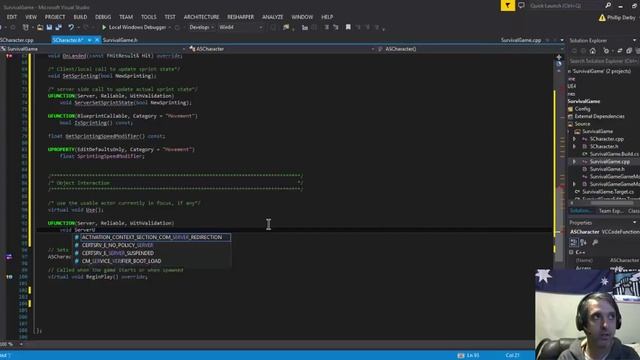Open the ARCHITECTURE menu
Screen dimensions: 640x360
click(201, 17)
